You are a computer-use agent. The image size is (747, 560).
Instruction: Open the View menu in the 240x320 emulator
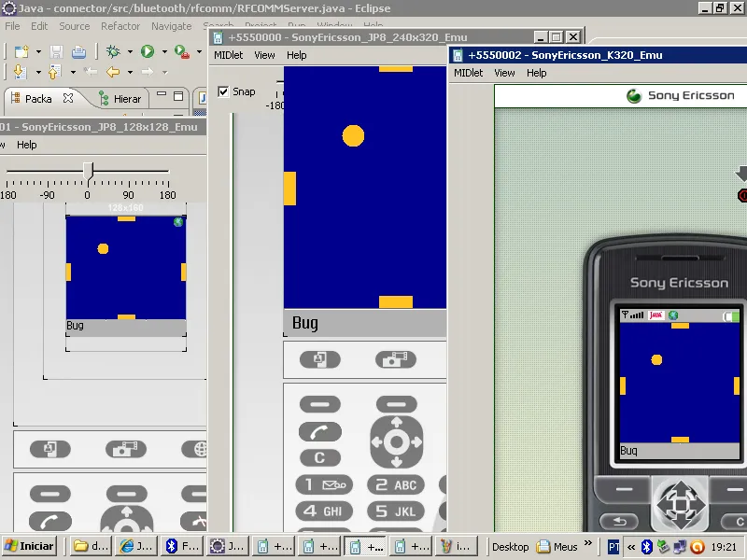click(x=265, y=55)
